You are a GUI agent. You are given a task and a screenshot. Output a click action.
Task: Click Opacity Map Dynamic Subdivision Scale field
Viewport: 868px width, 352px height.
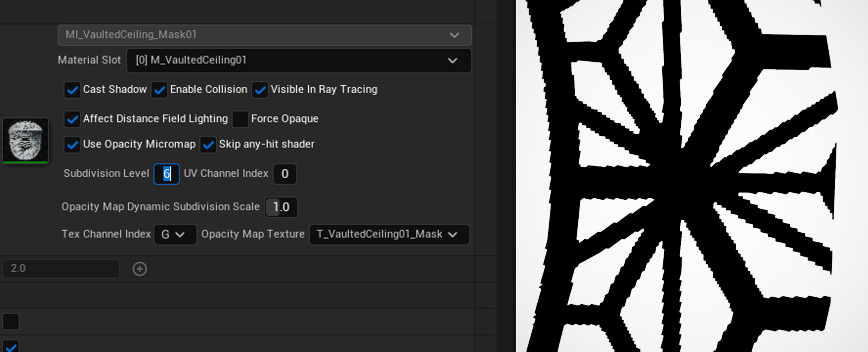pos(281,207)
